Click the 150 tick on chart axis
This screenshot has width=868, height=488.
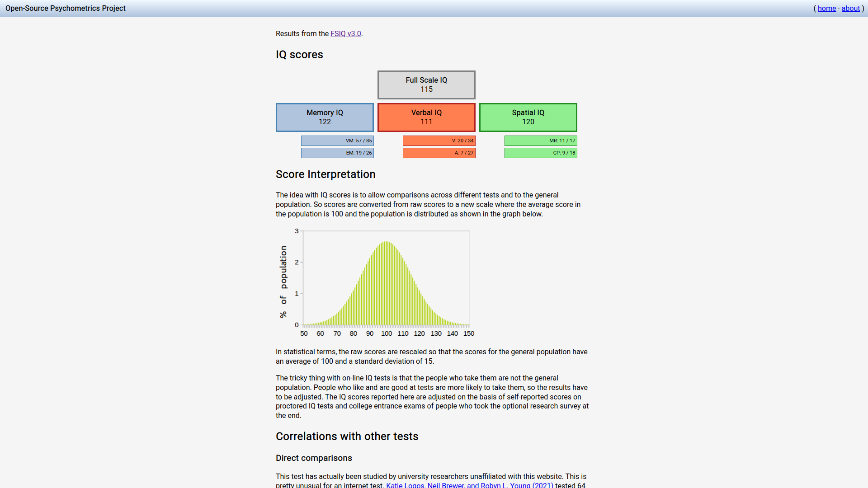coord(469,333)
